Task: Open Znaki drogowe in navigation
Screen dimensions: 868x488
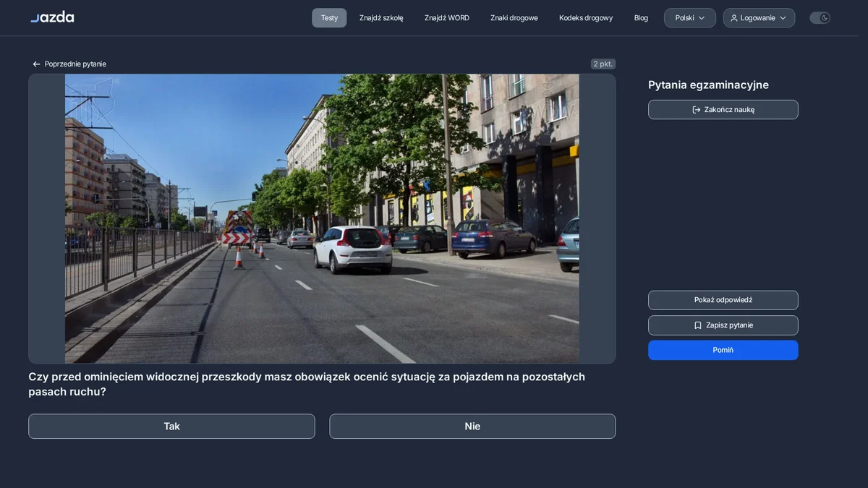Action: click(x=514, y=18)
